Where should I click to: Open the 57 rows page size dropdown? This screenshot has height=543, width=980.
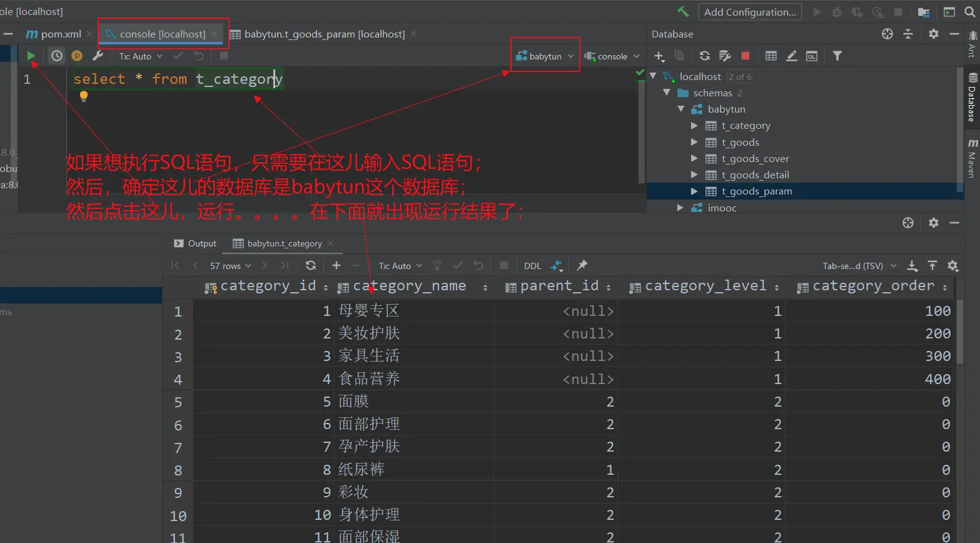pos(230,266)
